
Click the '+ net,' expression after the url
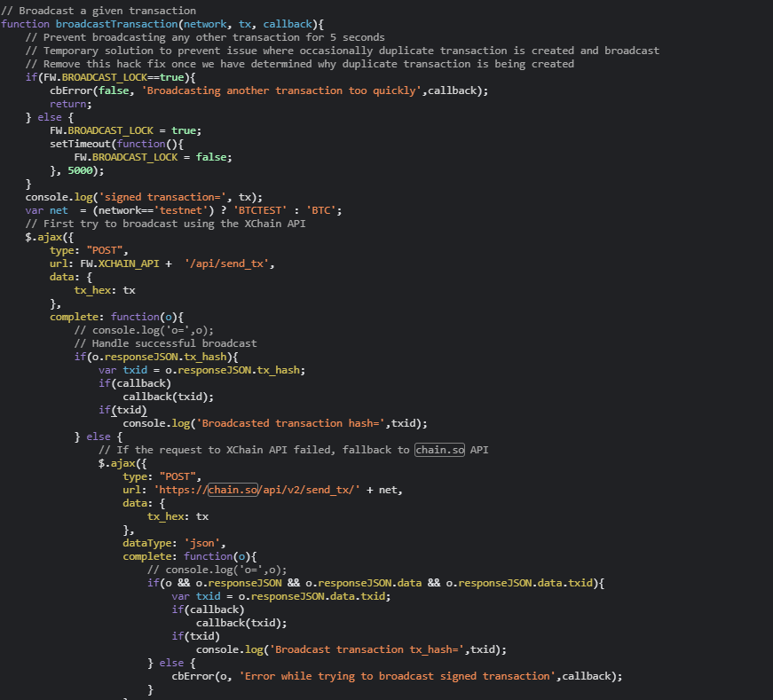(x=384, y=490)
